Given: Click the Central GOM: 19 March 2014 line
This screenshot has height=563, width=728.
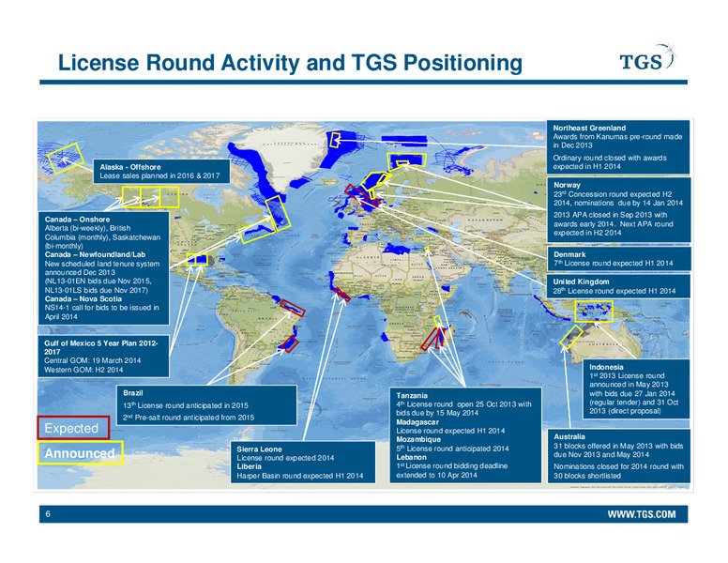Looking at the screenshot, I should (92, 360).
